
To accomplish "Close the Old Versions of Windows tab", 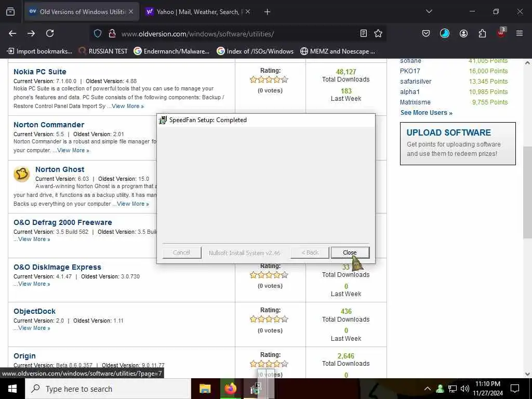I will (x=131, y=11).
